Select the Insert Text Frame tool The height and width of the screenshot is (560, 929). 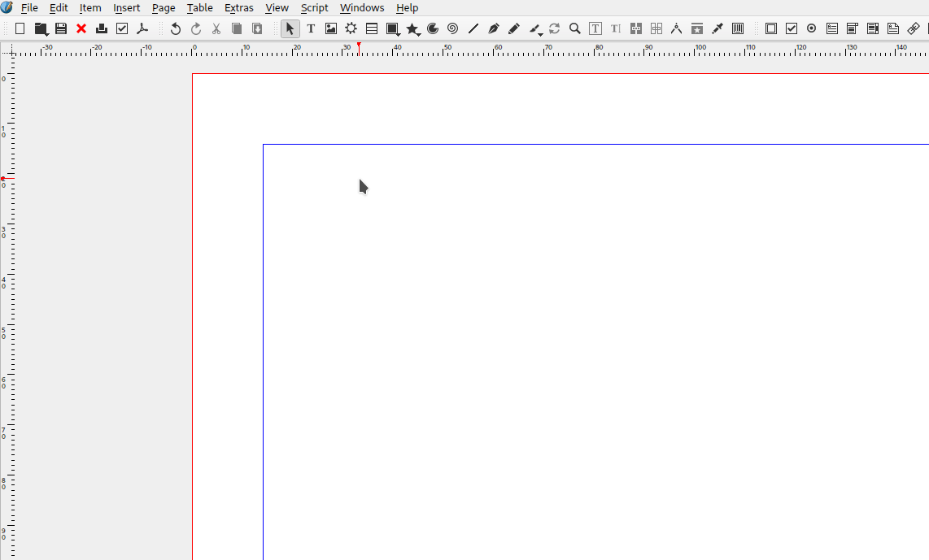point(311,28)
